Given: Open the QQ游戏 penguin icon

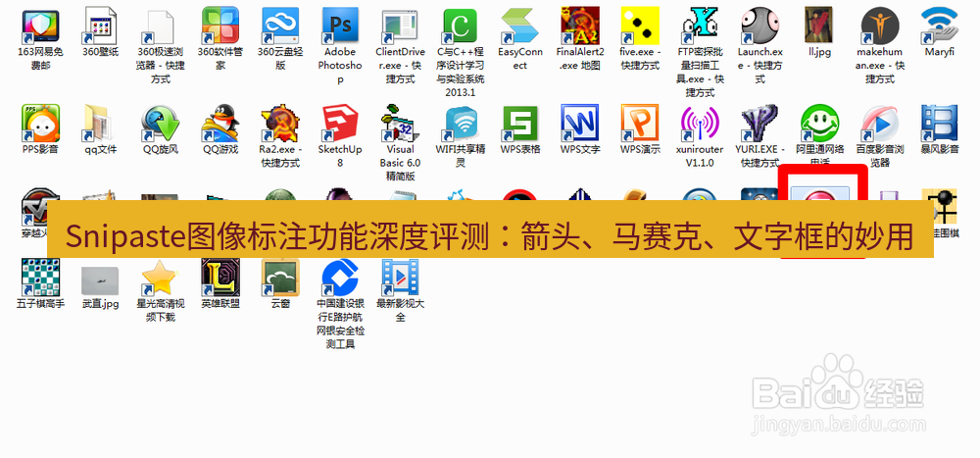Looking at the screenshot, I should tap(220, 124).
